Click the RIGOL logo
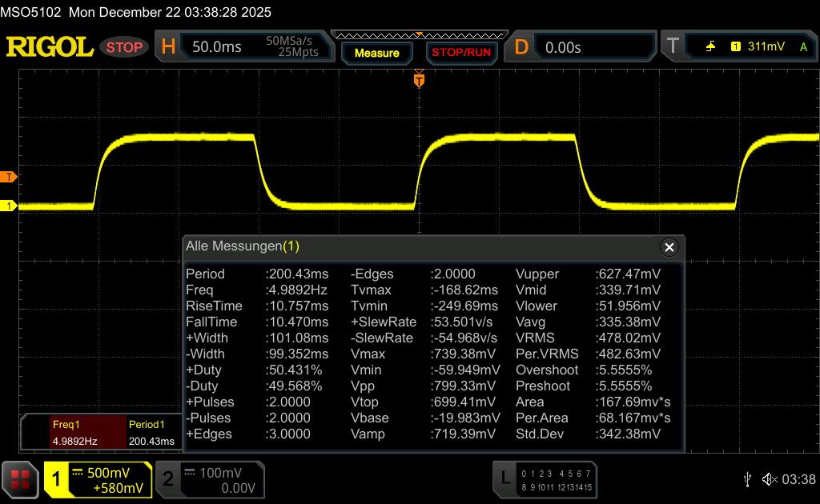Image resolution: width=820 pixels, height=504 pixels. [x=50, y=47]
